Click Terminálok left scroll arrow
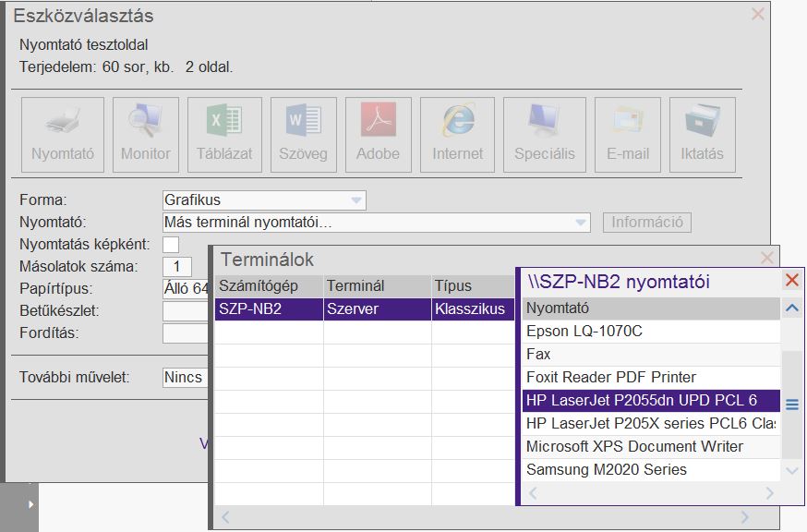 pos(225,516)
